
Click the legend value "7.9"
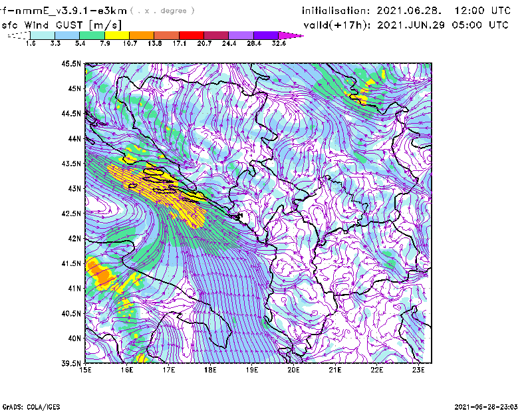[105, 43]
